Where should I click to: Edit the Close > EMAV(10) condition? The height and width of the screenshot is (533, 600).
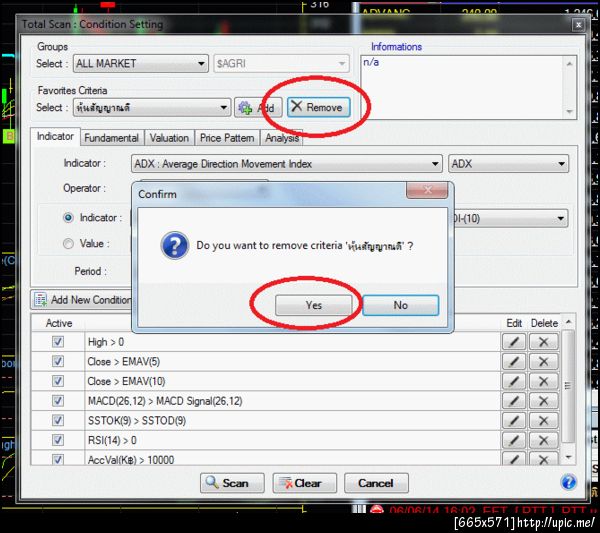tap(514, 381)
